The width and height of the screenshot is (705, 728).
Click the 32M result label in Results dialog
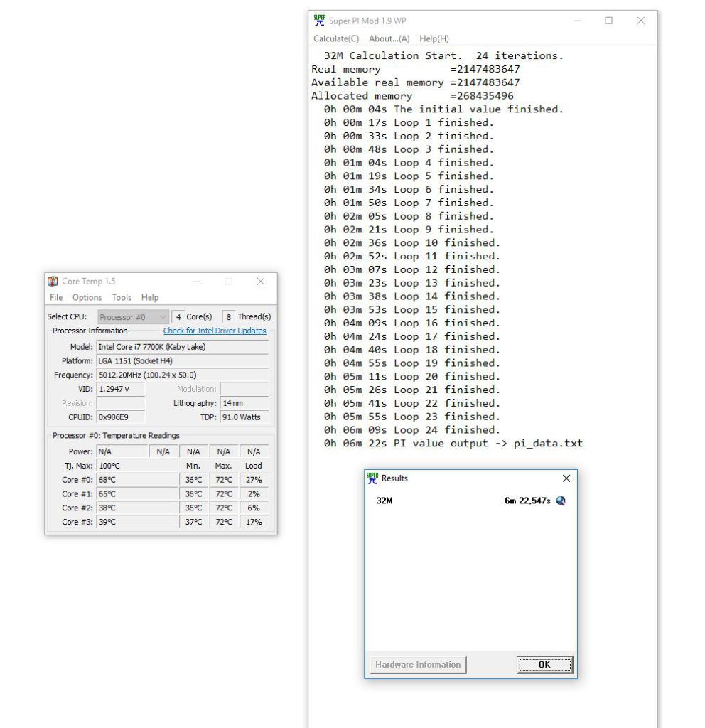384,500
